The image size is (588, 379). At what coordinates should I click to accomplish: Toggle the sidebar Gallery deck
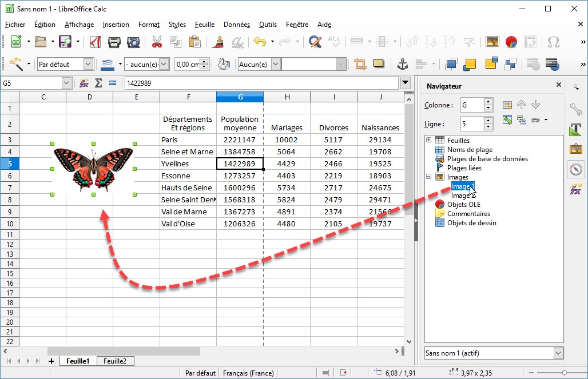[x=575, y=149]
